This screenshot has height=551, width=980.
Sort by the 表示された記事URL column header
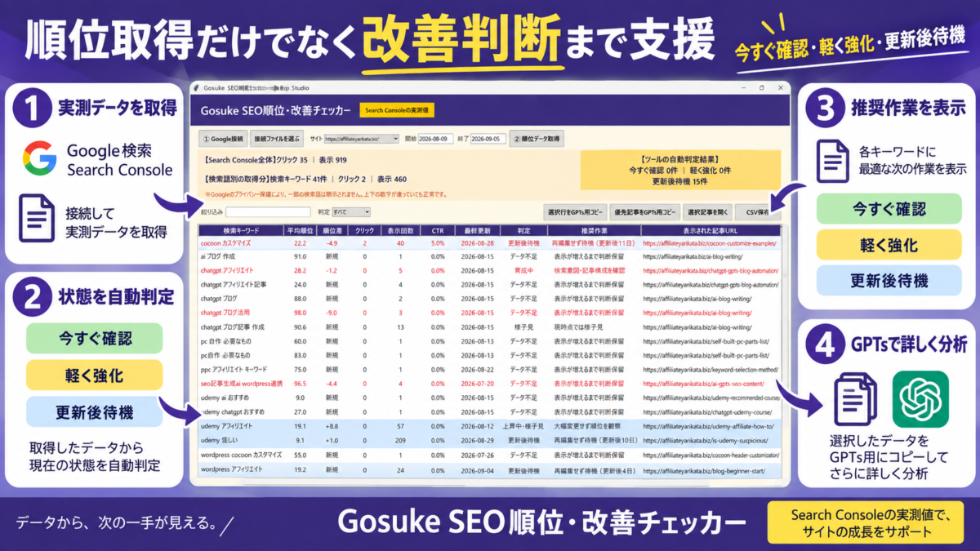coord(710,231)
